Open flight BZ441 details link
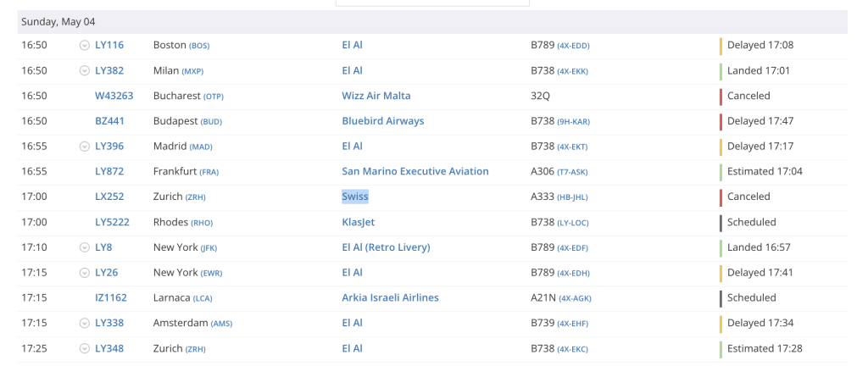 [109, 121]
